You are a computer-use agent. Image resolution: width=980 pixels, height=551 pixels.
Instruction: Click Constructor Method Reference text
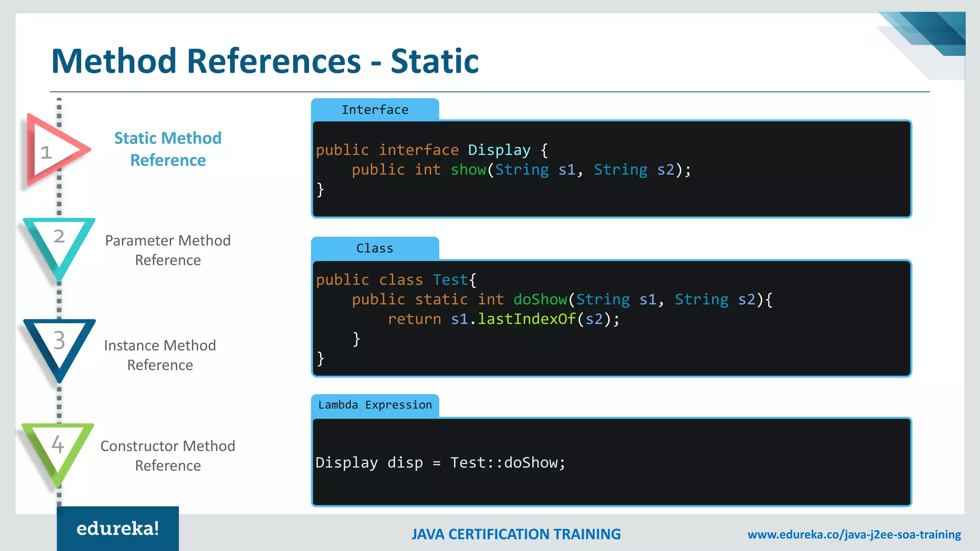tap(168, 455)
